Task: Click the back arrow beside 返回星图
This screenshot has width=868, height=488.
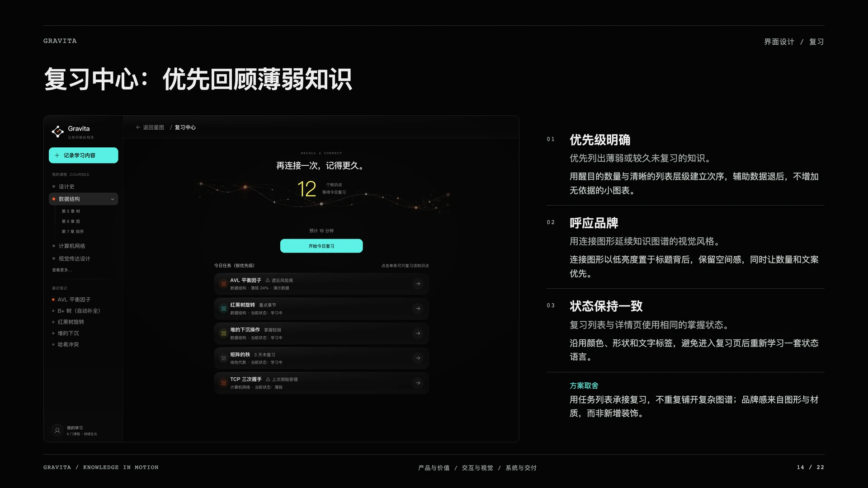Action: (138, 127)
